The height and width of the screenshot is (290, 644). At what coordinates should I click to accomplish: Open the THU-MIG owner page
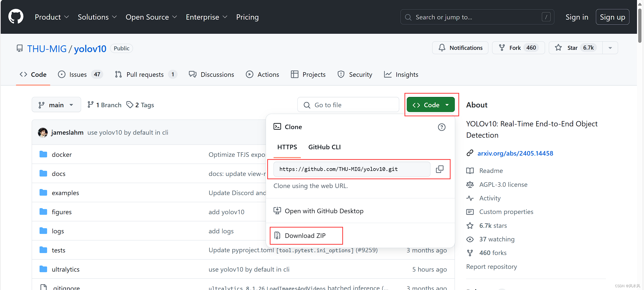(x=47, y=49)
